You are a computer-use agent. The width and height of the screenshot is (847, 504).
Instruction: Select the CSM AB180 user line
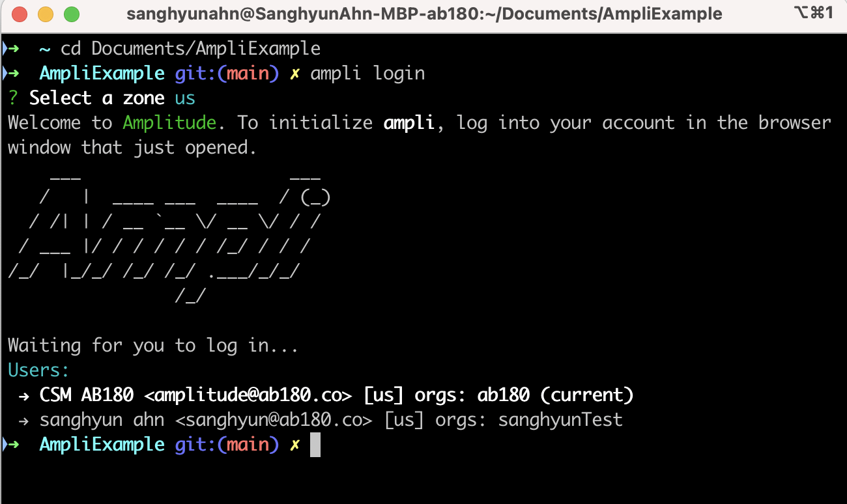[326, 395]
